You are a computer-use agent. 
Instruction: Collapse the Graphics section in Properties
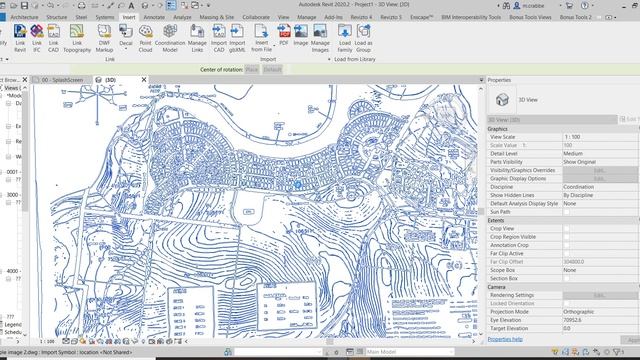(x=563, y=129)
